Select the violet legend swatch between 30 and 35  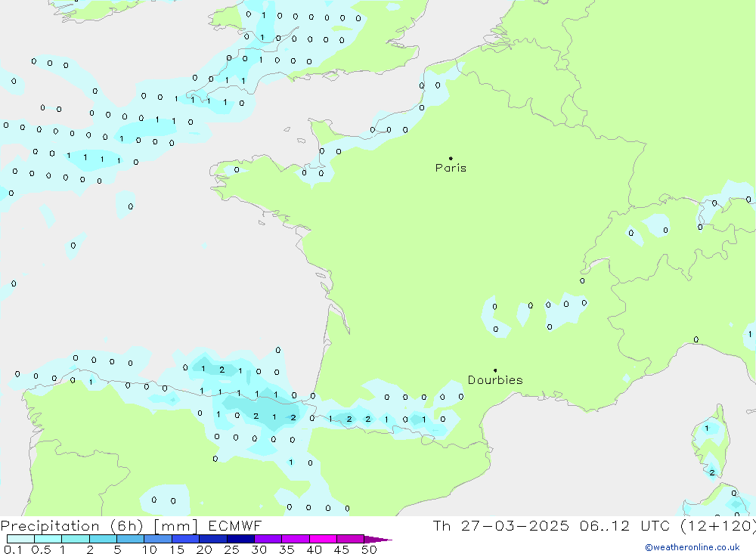[268, 539]
